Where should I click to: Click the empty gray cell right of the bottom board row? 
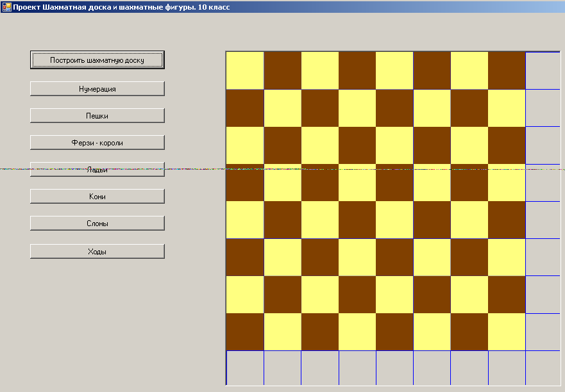click(x=543, y=332)
